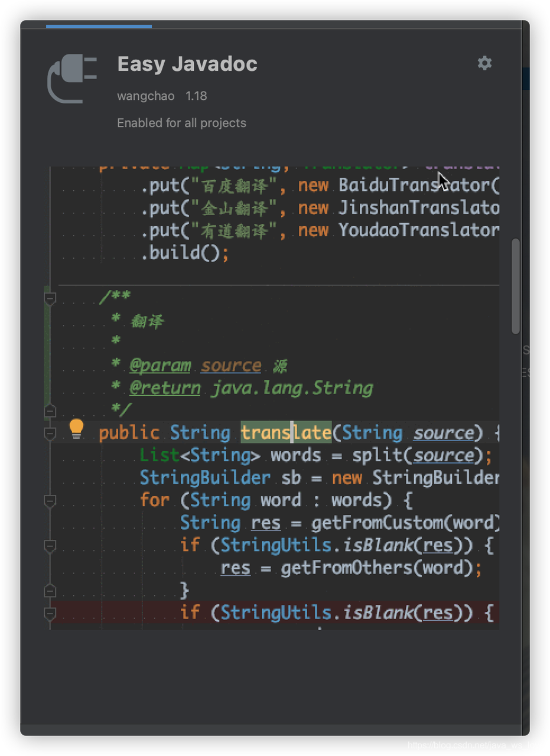Click the @param tag in the Javadoc
Viewport: 550px width, 756px height.
[x=160, y=366]
